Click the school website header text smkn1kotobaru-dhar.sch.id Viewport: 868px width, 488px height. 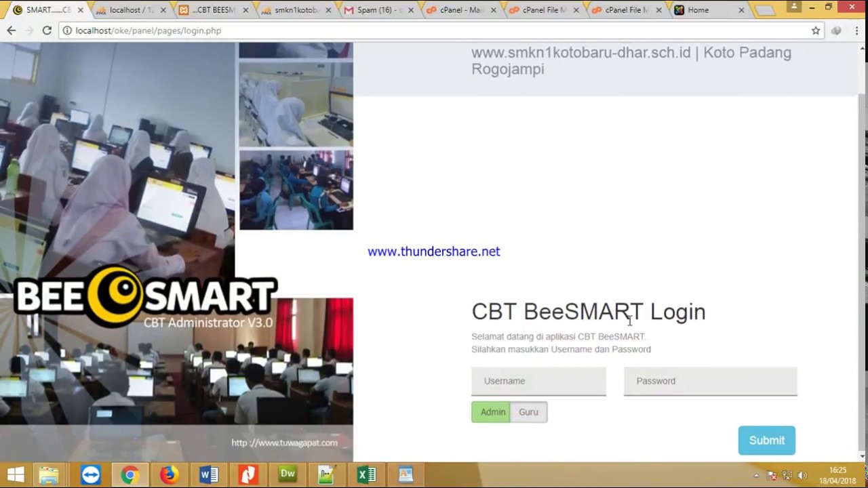(580, 53)
